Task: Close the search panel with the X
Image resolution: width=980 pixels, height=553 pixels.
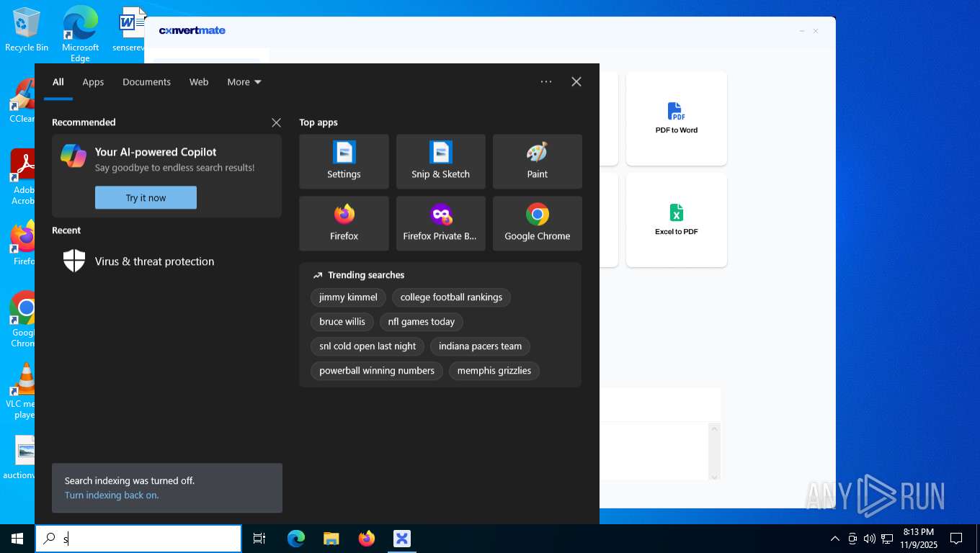Action: pyautogui.click(x=576, y=81)
